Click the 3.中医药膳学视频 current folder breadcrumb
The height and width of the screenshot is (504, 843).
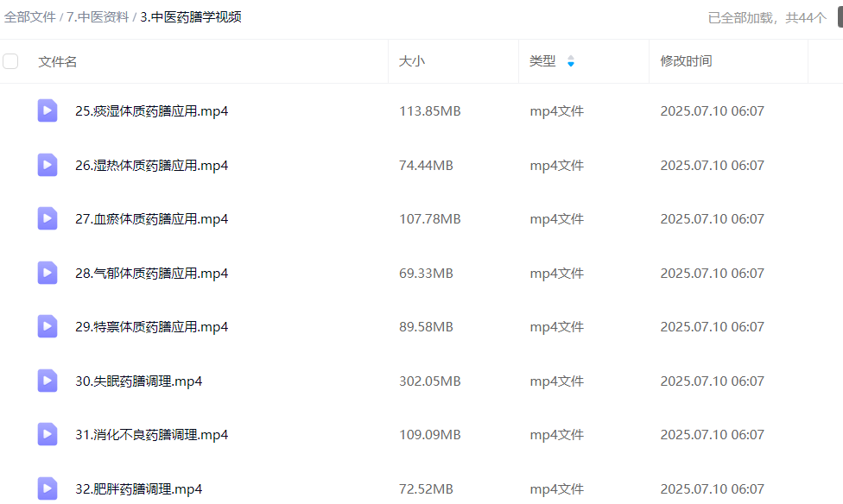191,17
